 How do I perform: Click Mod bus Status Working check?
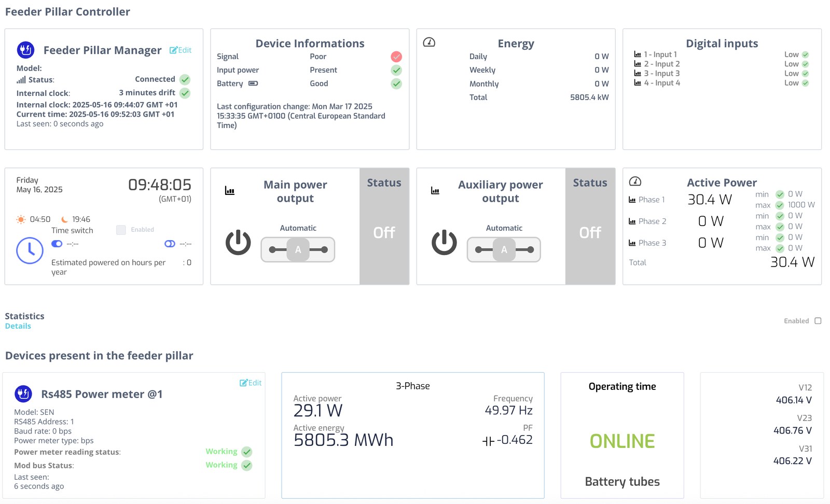pyautogui.click(x=247, y=466)
